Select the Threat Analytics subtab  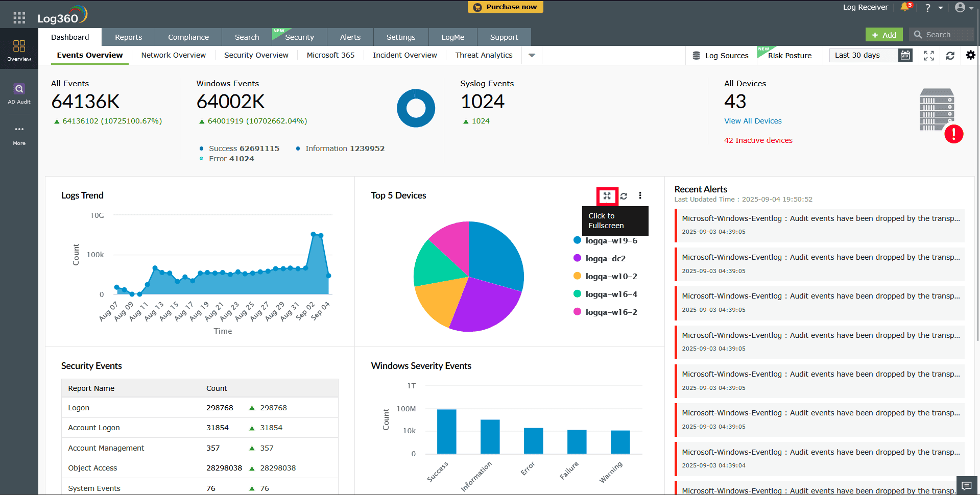[484, 55]
